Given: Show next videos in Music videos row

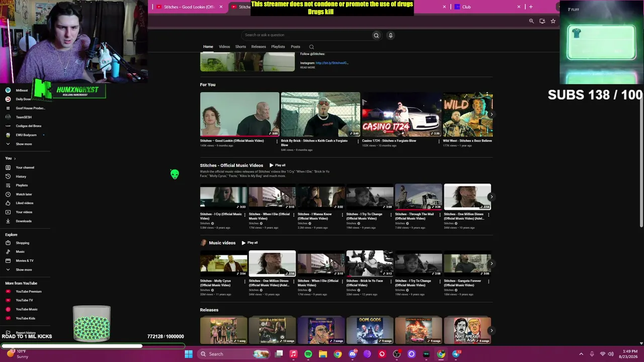Looking at the screenshot, I should click(492, 263).
